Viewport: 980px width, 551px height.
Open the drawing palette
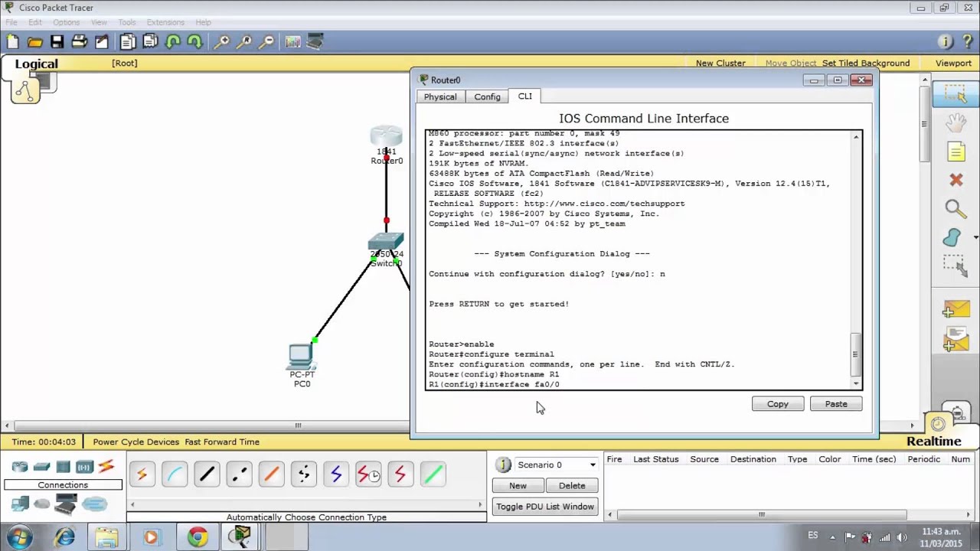[293, 42]
